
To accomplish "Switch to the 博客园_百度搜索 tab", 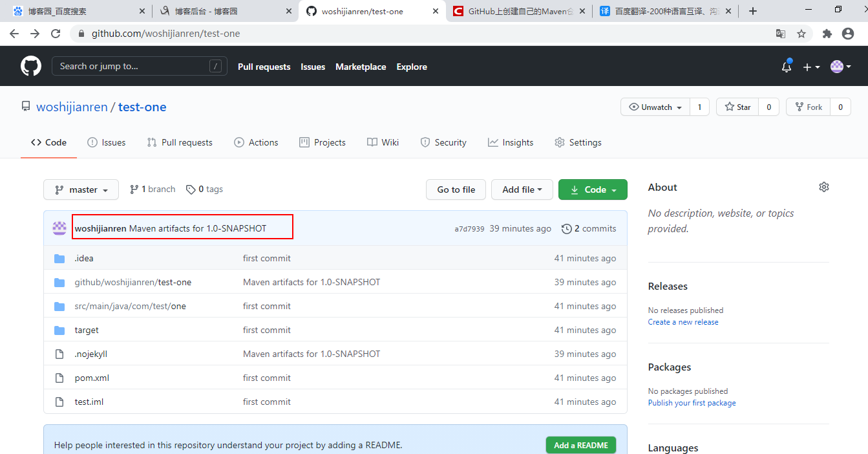I will click(x=79, y=11).
